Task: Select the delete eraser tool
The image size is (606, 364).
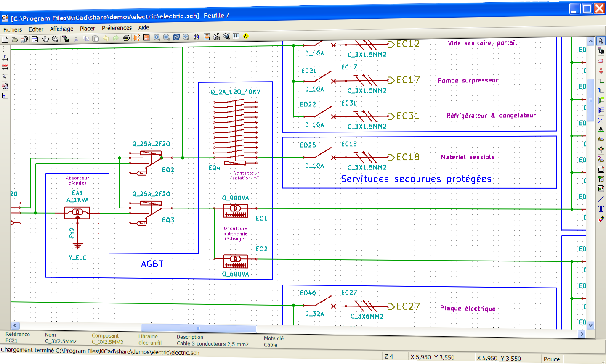Action: pyautogui.click(x=601, y=219)
